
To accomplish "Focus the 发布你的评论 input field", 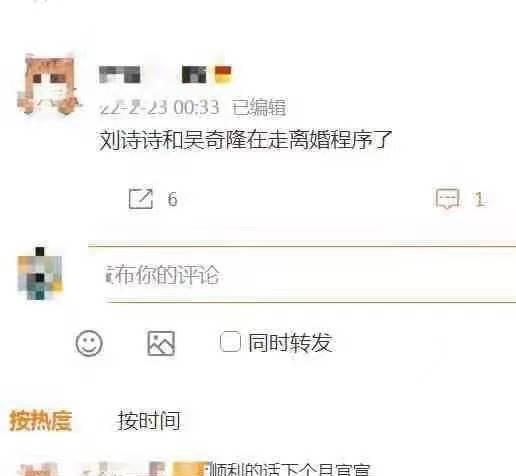I will pyautogui.click(x=310, y=275).
